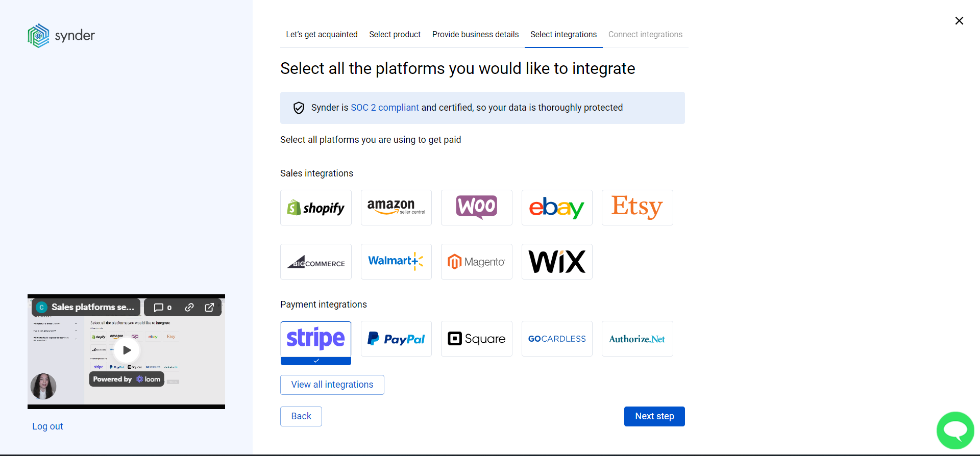
Task: Deselect the Stripe payment integration
Action: pos(315,338)
